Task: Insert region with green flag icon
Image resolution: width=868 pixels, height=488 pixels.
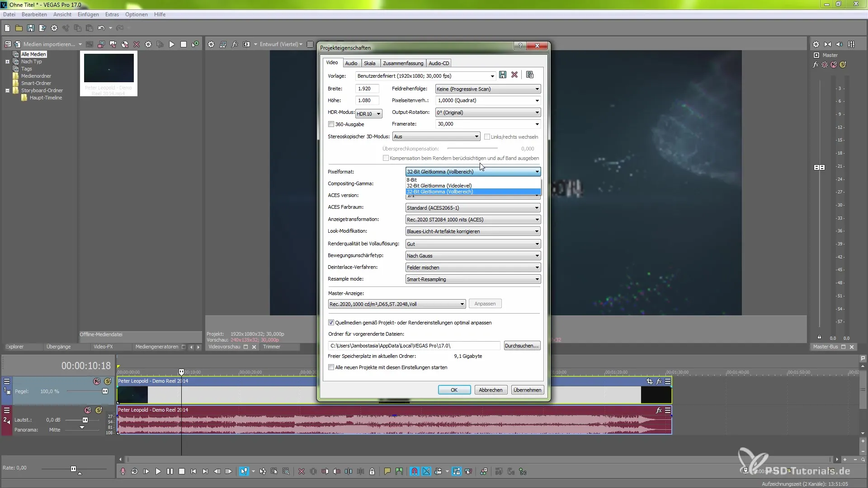Action: (399, 471)
